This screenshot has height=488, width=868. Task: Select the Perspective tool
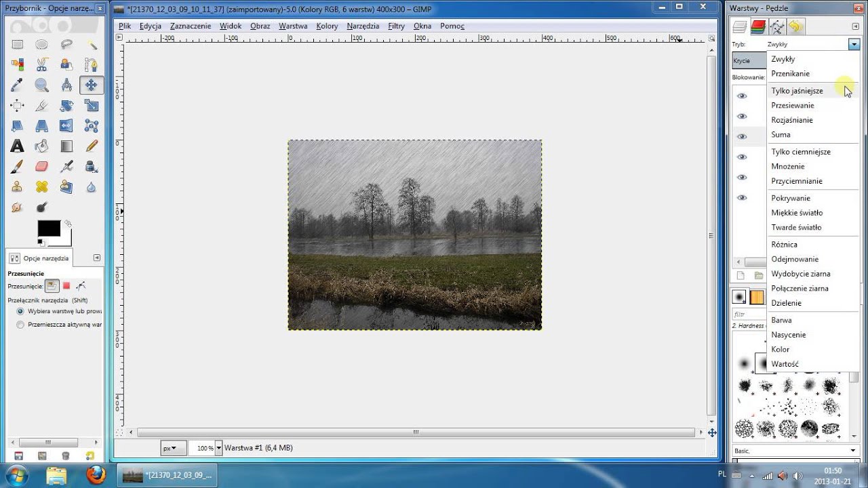[x=42, y=126]
